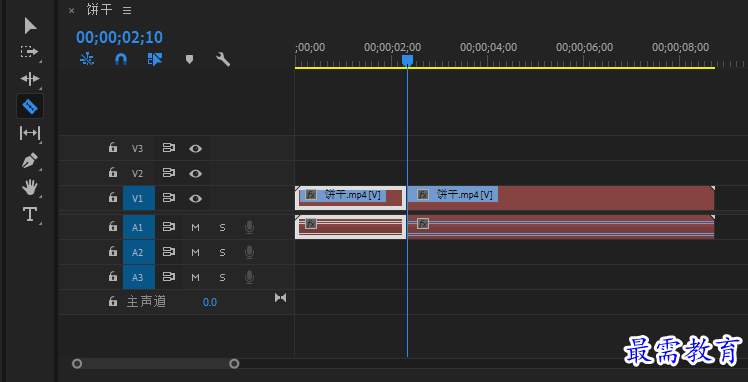
Task: Toggle sync lock on A1
Action: pyautogui.click(x=168, y=227)
